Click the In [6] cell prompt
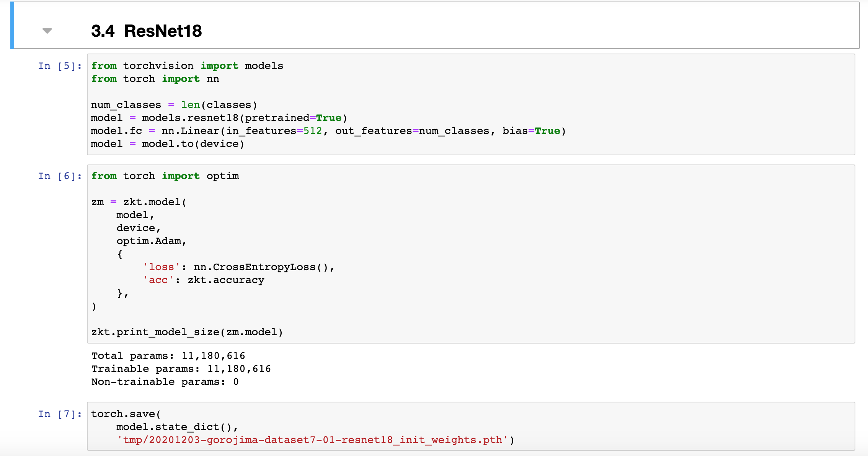The width and height of the screenshot is (868, 456). coord(60,176)
